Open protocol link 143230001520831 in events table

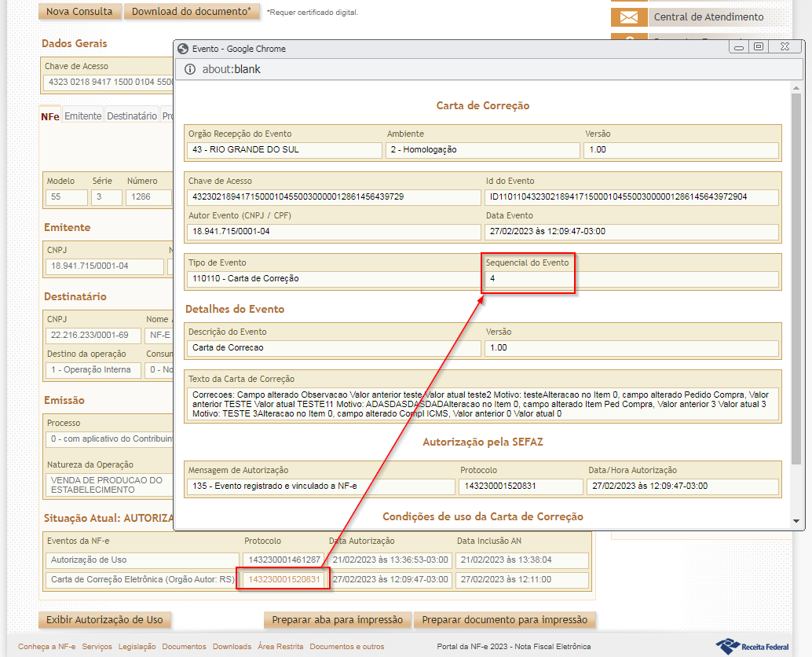[283, 579]
